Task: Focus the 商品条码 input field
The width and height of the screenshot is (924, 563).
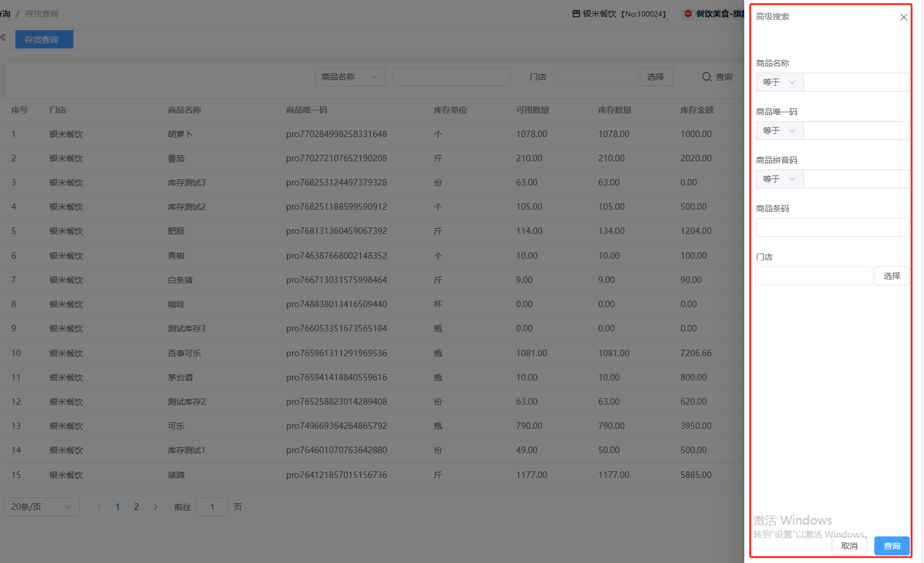Action: click(x=832, y=227)
